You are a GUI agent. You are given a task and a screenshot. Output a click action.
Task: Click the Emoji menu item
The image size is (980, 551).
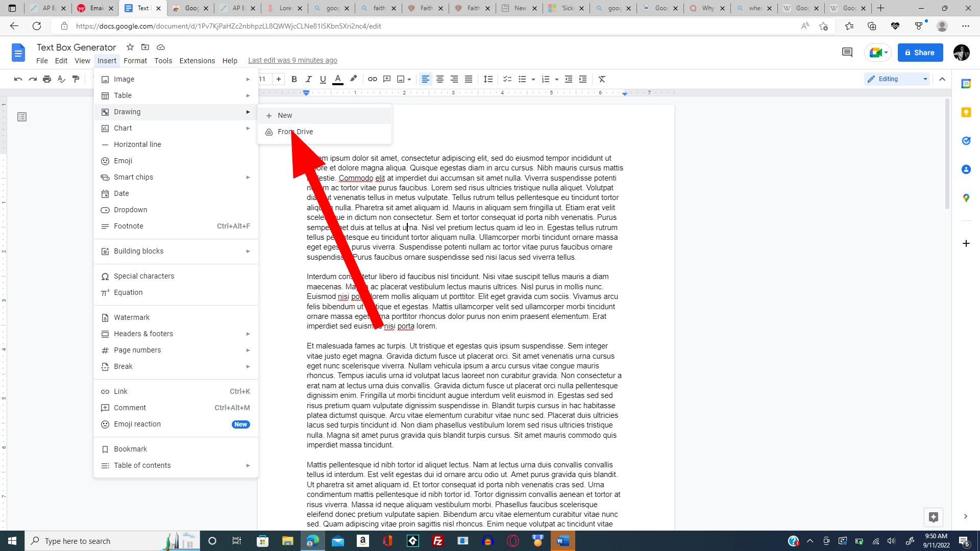click(123, 160)
